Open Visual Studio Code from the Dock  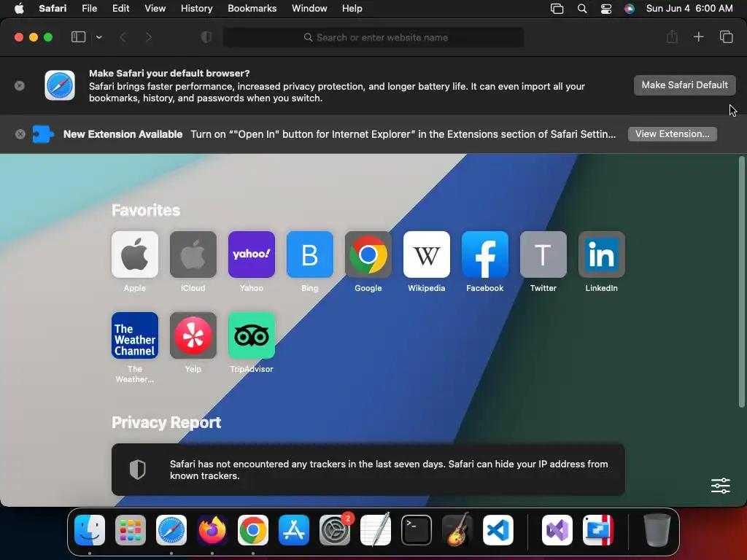[498, 530]
